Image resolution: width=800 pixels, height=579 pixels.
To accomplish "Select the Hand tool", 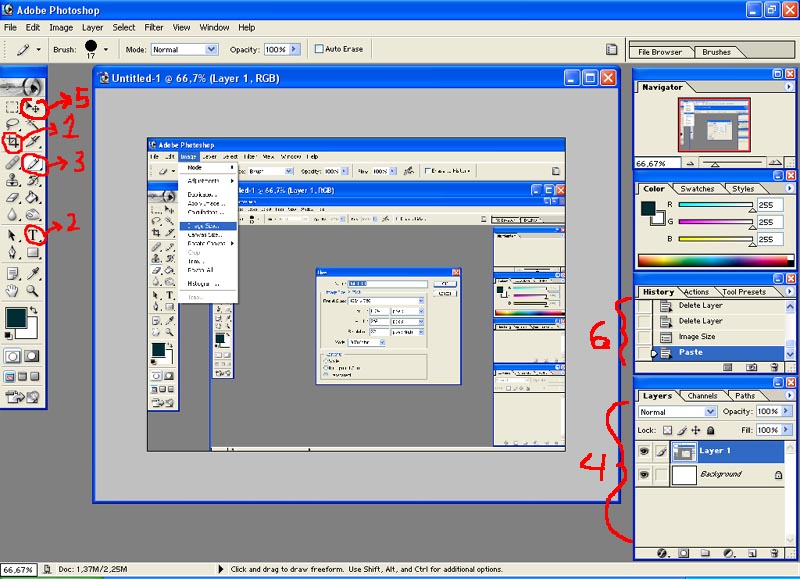I will tap(13, 291).
